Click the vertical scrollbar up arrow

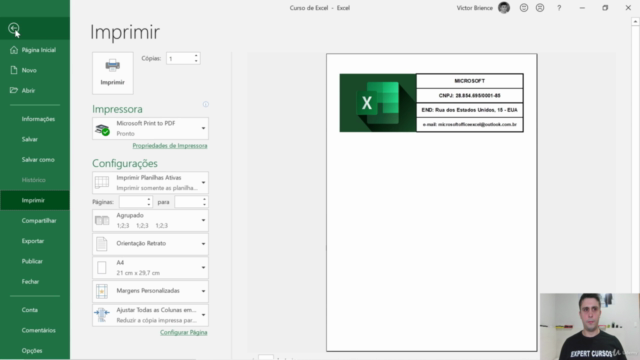(635, 21)
